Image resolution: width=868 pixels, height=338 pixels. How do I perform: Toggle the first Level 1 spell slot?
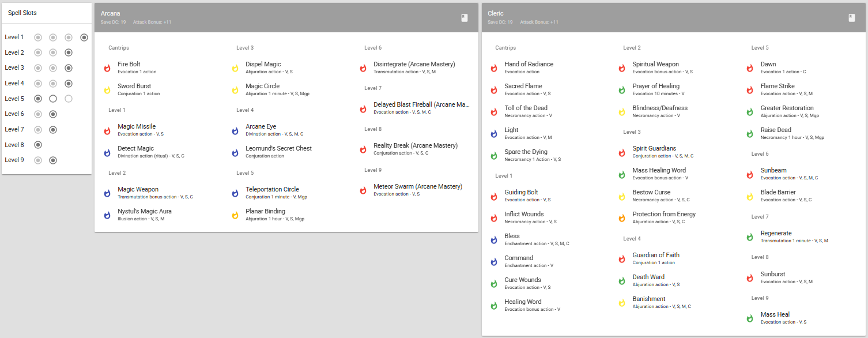pyautogui.click(x=38, y=37)
